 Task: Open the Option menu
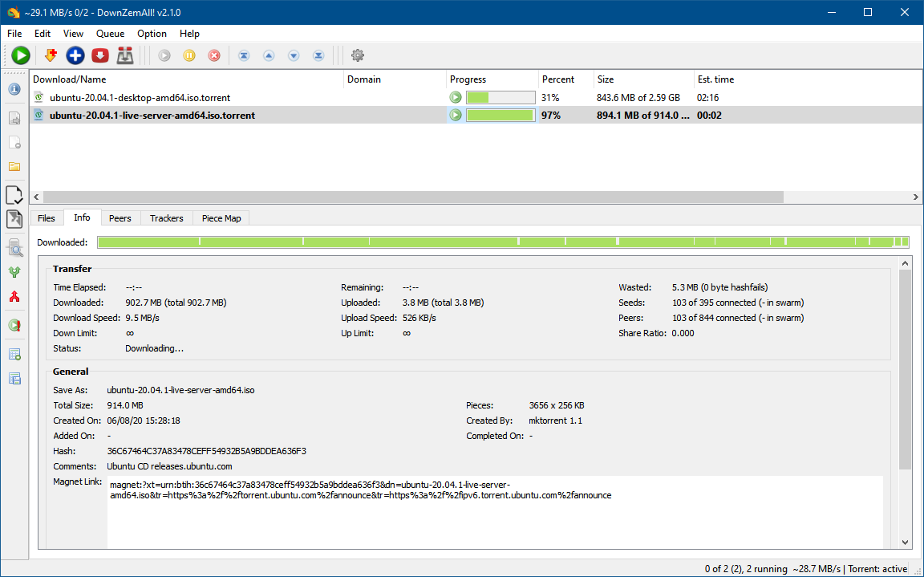click(x=152, y=34)
